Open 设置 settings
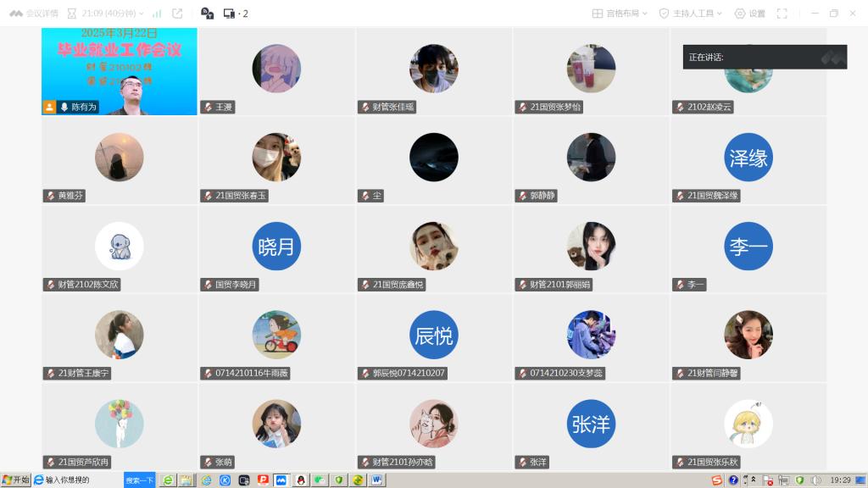Image resolution: width=868 pixels, height=488 pixels. pos(749,14)
